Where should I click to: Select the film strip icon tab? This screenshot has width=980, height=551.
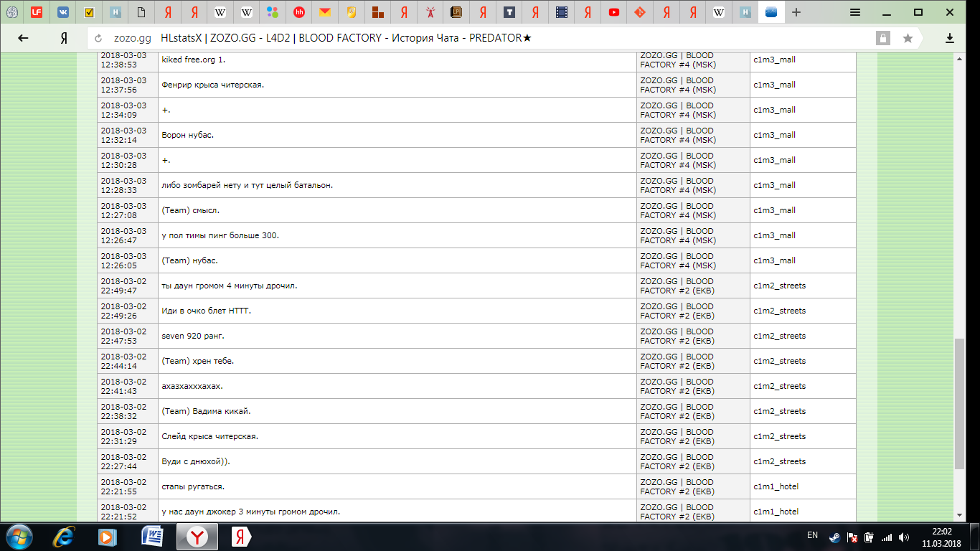[561, 12]
